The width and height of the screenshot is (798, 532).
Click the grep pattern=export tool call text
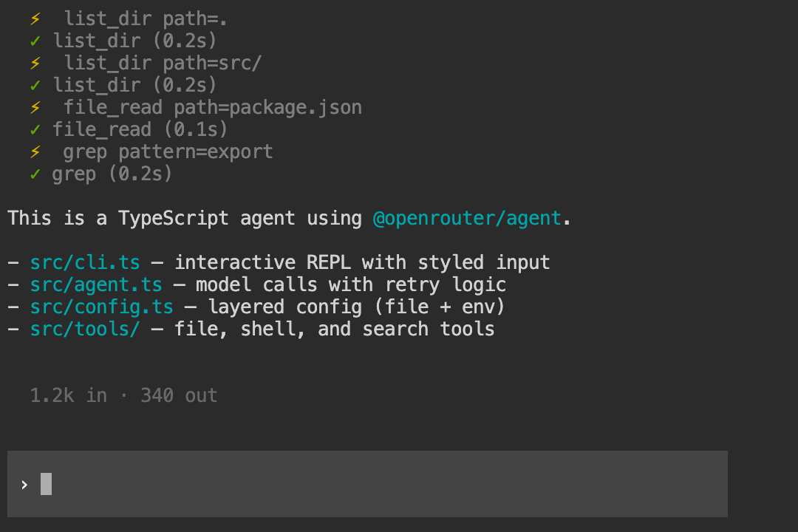point(168,152)
